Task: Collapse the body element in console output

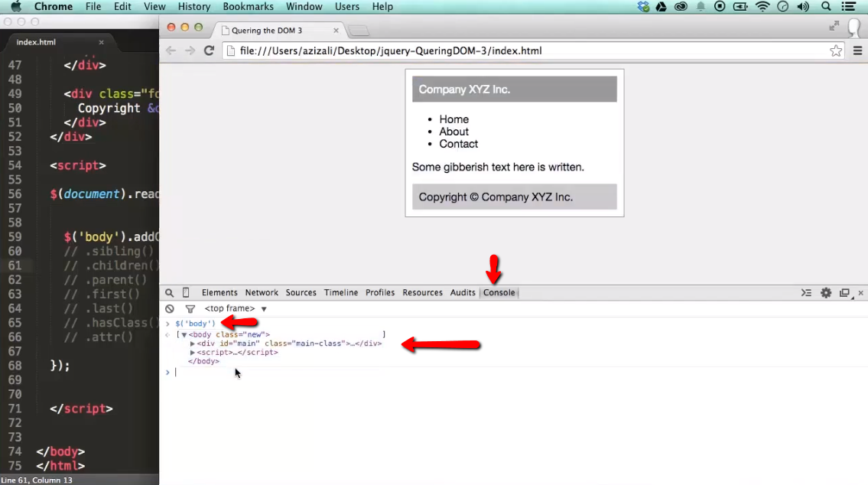Action: coord(184,335)
